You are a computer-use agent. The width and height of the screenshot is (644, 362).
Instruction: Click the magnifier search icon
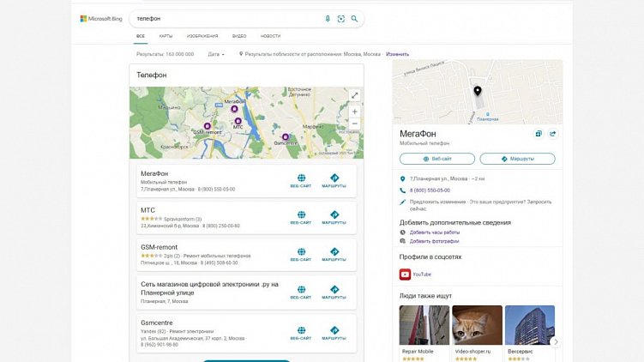354,19
